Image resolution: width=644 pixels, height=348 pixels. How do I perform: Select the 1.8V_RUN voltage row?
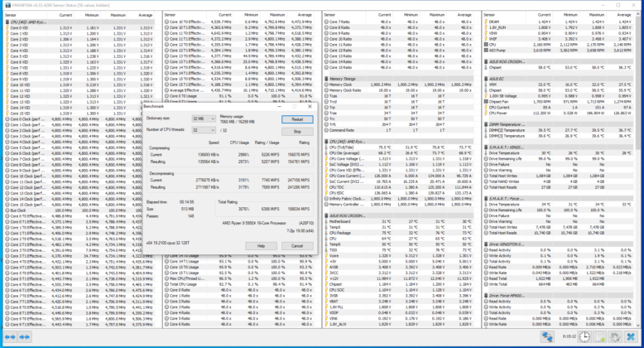[558, 27]
